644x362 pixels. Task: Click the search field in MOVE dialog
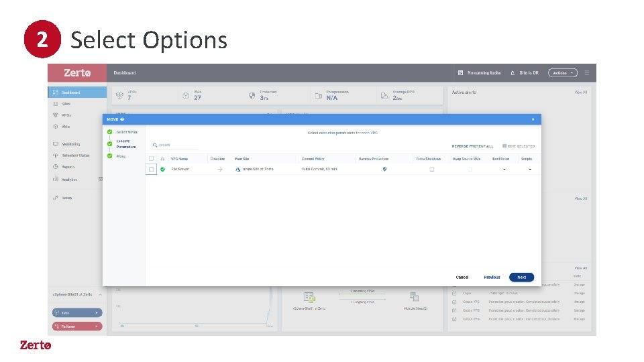pos(175,145)
